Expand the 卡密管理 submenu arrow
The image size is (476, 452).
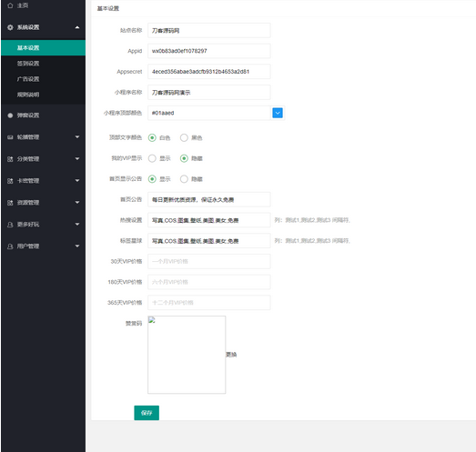[x=77, y=180]
